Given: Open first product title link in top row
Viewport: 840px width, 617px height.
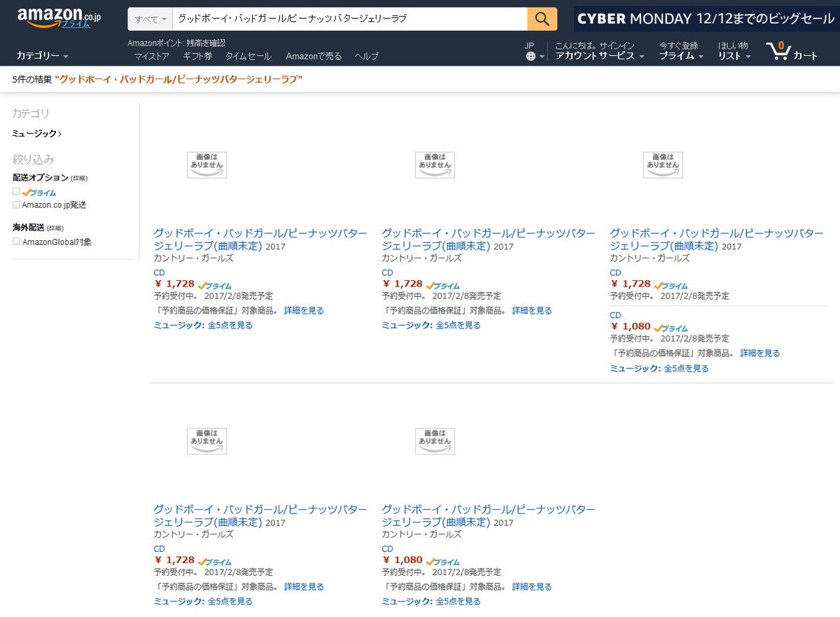Looking at the screenshot, I should [x=260, y=240].
